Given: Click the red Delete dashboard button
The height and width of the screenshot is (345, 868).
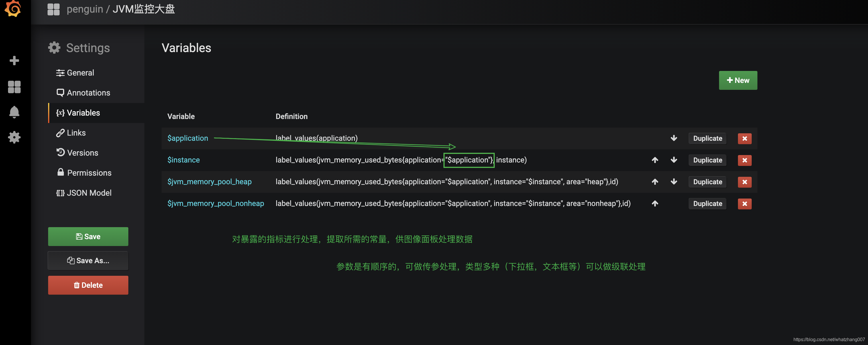Looking at the screenshot, I should pos(88,285).
